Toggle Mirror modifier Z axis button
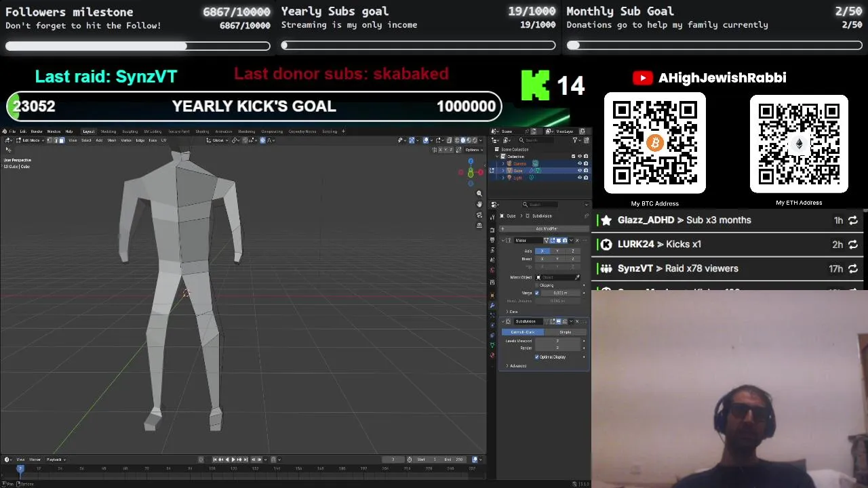This screenshot has width=868, height=488. pyautogui.click(x=573, y=251)
